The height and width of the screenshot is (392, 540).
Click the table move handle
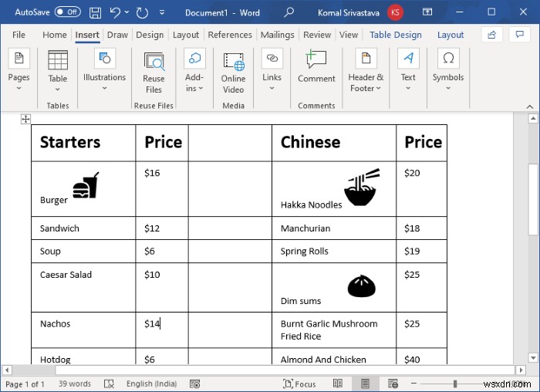coord(25,119)
